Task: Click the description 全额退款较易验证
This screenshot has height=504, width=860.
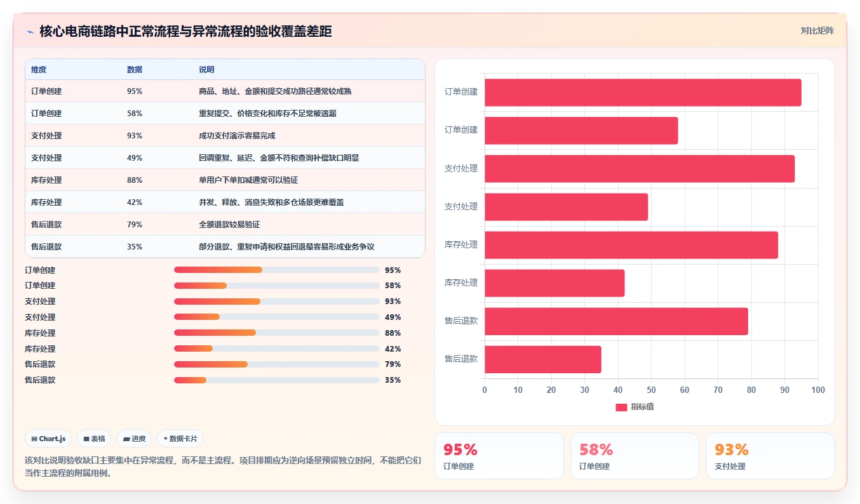Action: pos(229,225)
